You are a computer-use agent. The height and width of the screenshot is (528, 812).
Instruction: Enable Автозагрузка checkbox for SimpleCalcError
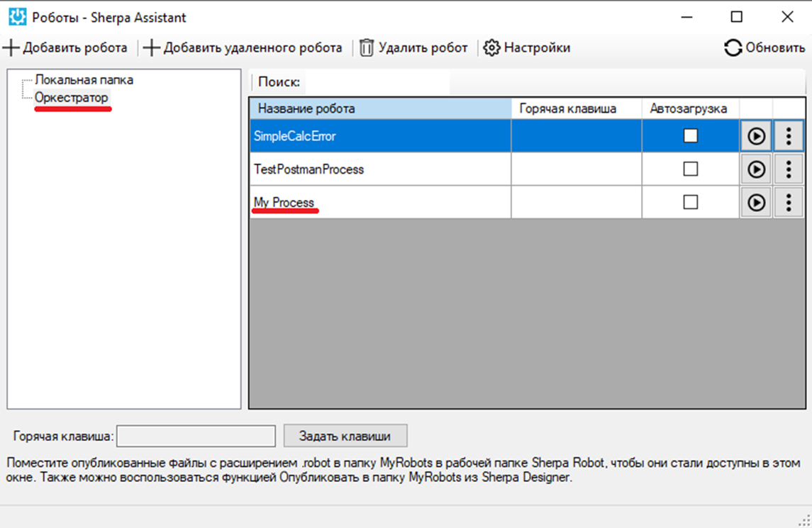tap(690, 135)
